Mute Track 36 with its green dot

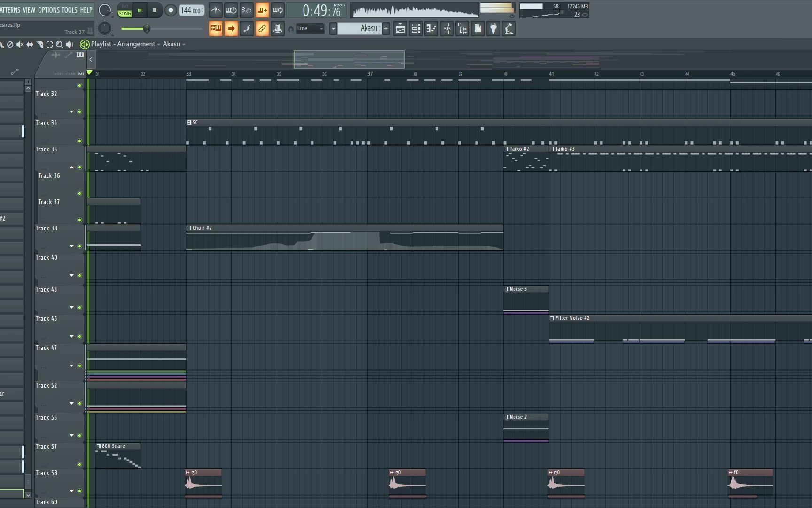click(x=79, y=193)
